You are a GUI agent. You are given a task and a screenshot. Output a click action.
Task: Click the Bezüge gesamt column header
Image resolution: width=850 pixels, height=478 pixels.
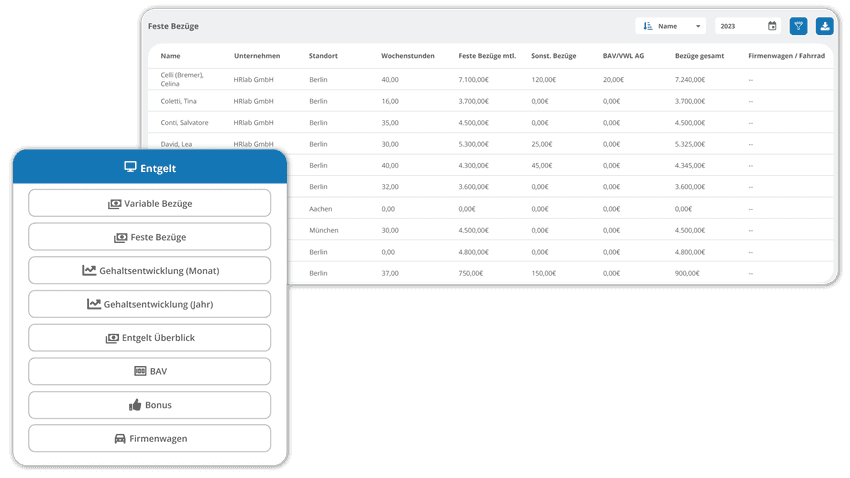click(699, 56)
